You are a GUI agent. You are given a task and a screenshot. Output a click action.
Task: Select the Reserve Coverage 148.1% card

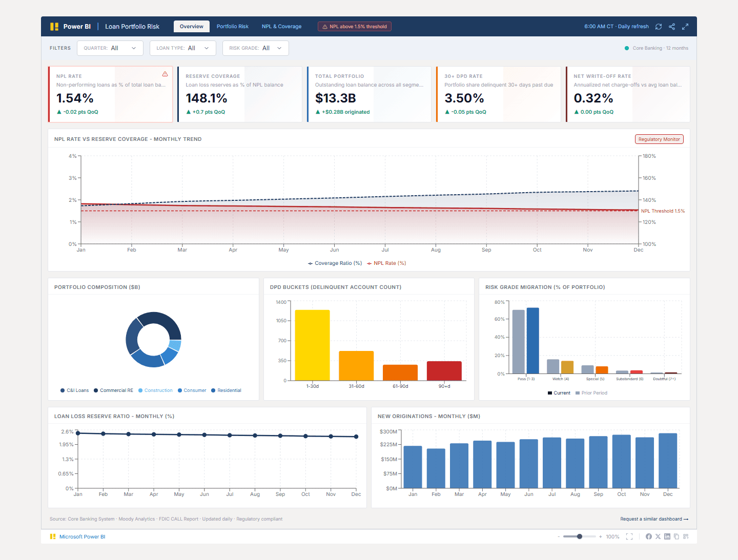click(x=240, y=94)
